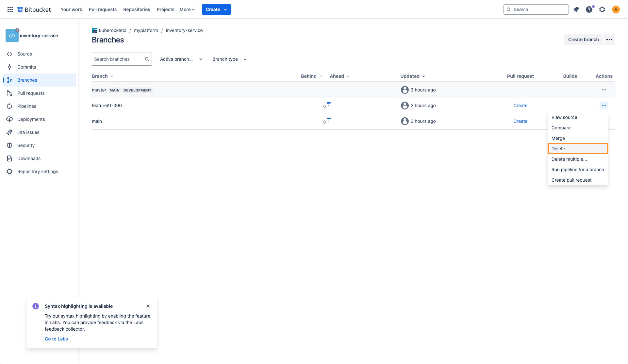Select the Source icon in sidebar

[x=25, y=54]
